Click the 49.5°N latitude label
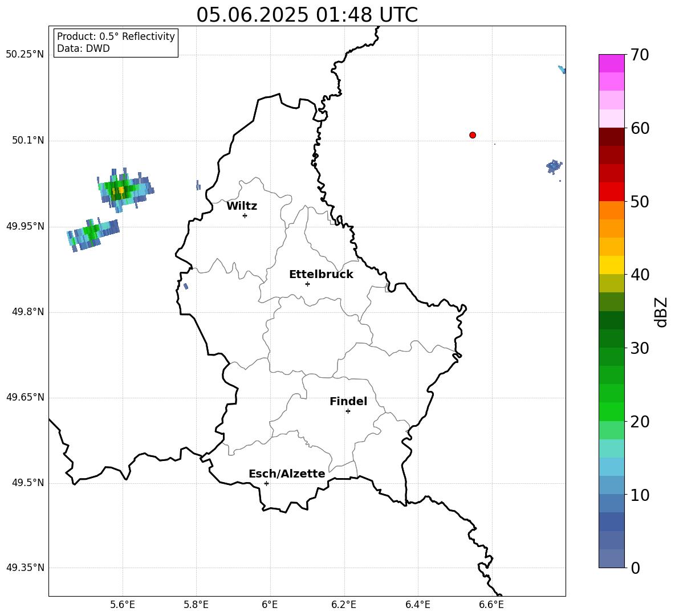675x616 pixels. pyautogui.click(x=28, y=483)
